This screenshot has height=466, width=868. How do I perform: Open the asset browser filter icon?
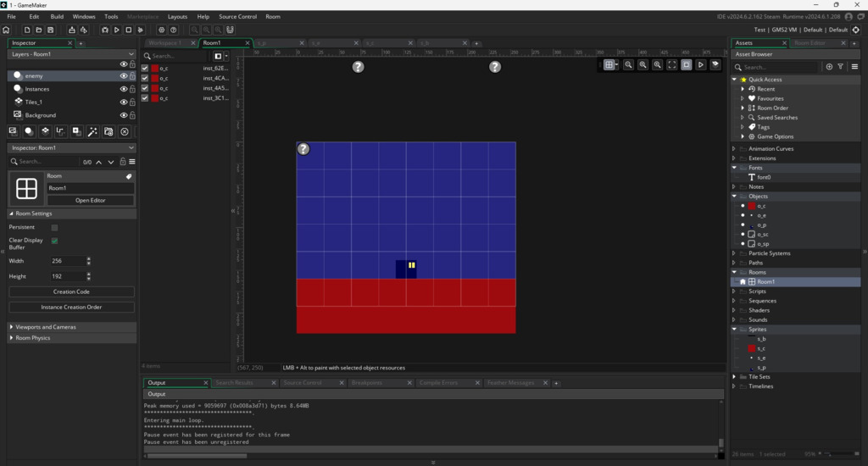pyautogui.click(x=840, y=67)
